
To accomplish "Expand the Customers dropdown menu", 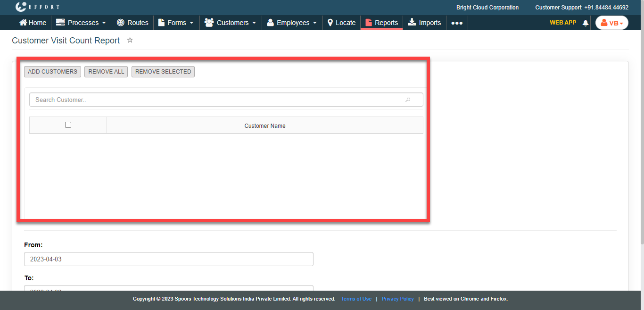I will [x=231, y=23].
